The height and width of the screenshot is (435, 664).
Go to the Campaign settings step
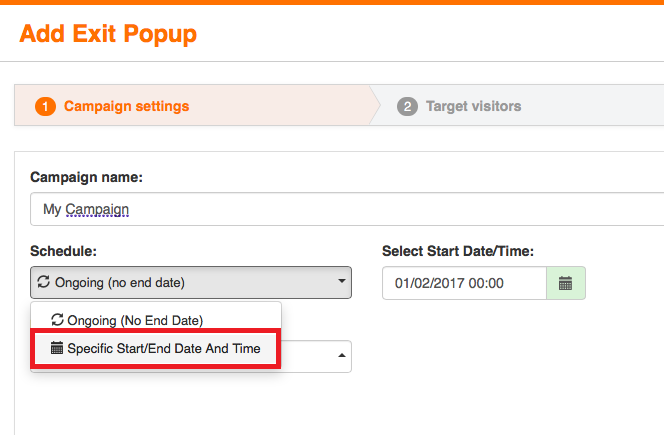coord(126,106)
